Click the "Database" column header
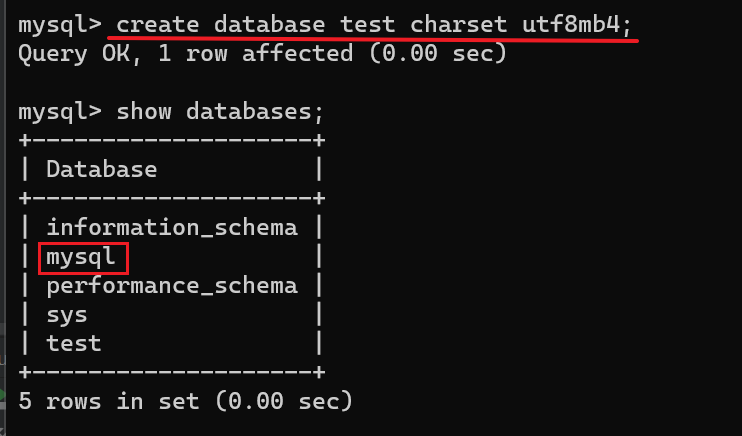 point(102,169)
